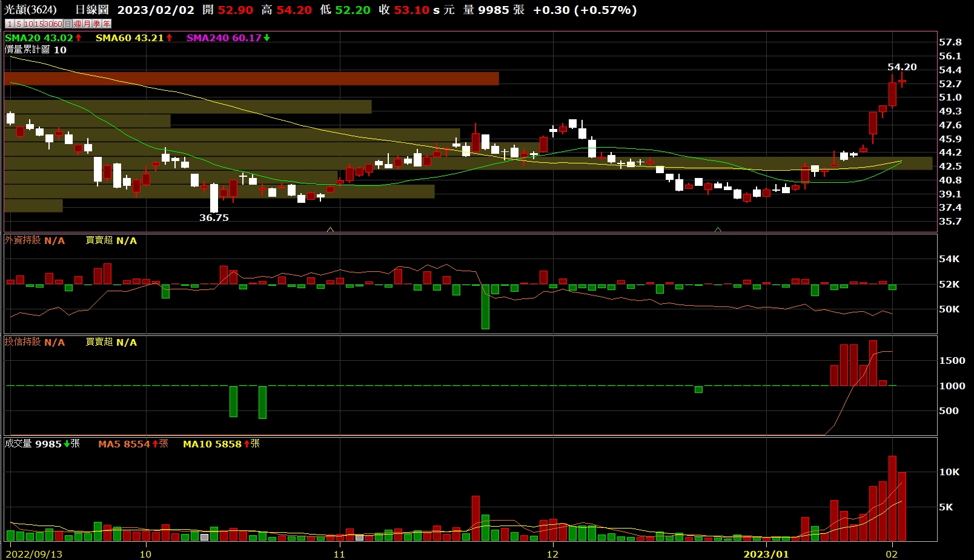Viewport: 974px width, 560px height.
Task: Click the 成交量 9985 volume label
Action: [33, 444]
